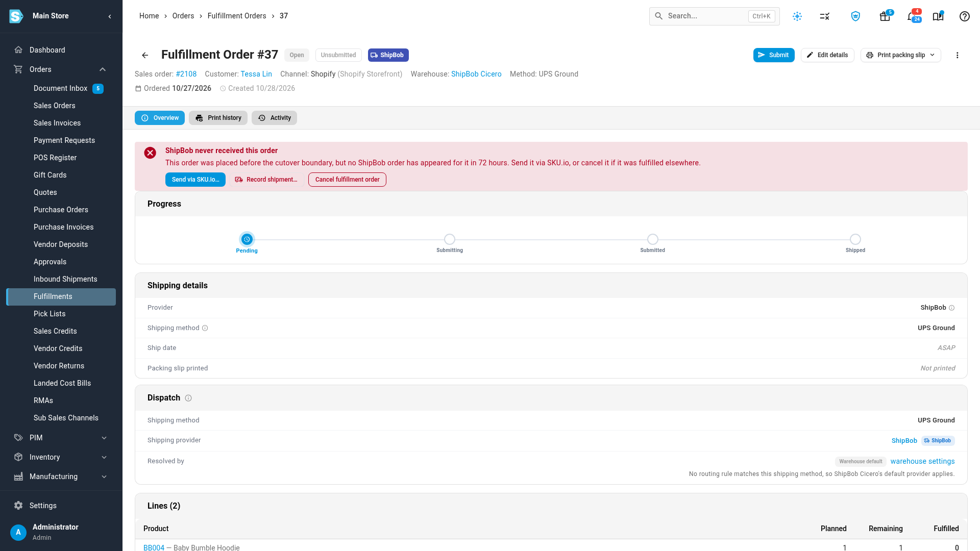Select Fulfillments in sidebar

tap(61, 296)
